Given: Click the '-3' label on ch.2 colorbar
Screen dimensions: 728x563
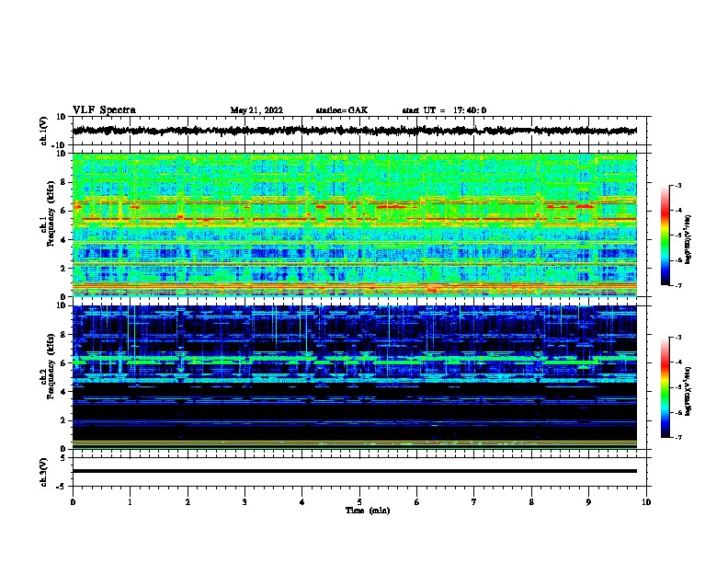Looking at the screenshot, I should [677, 338].
